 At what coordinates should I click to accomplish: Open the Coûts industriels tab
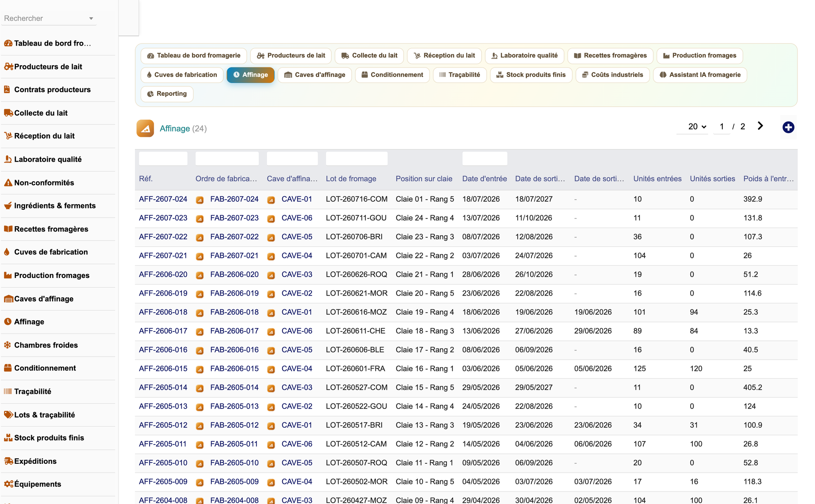tap(612, 75)
